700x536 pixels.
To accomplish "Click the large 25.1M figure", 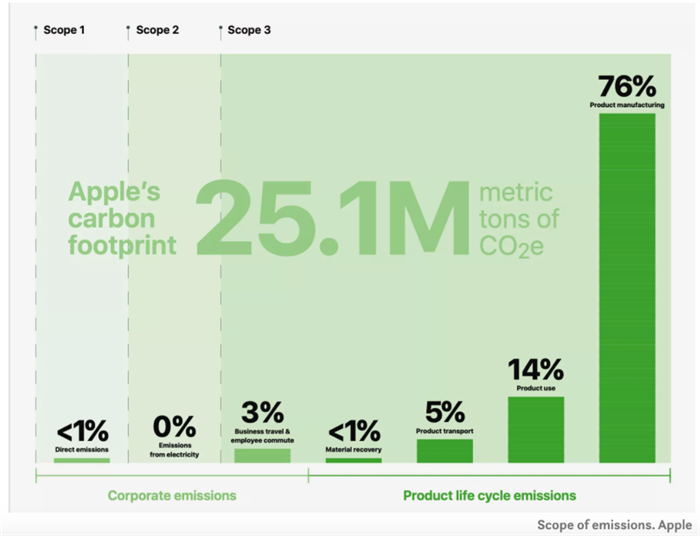I will (x=332, y=217).
